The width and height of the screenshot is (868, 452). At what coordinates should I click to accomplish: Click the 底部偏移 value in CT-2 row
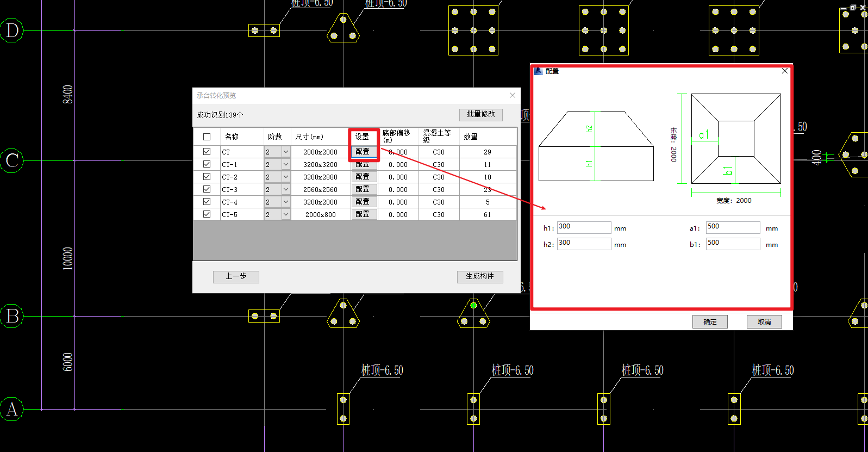point(398,177)
